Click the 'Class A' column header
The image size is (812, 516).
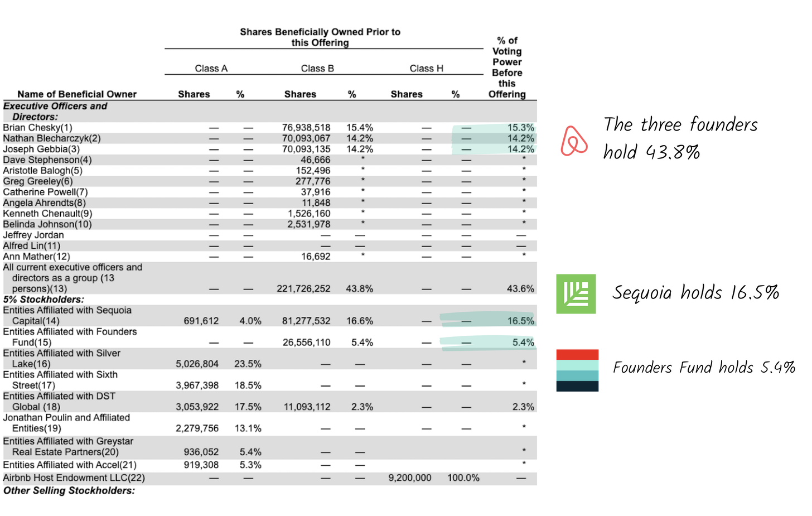(x=211, y=69)
